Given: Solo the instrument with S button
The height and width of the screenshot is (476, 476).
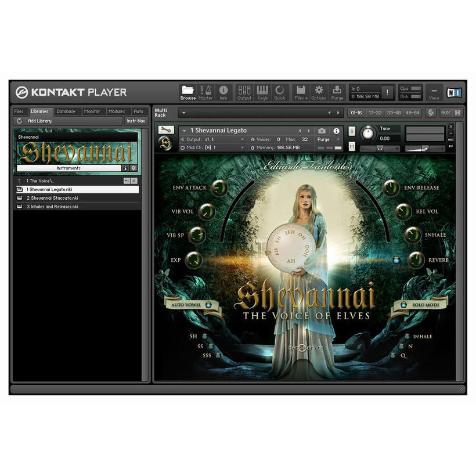Looking at the screenshot, I should click(352, 131).
